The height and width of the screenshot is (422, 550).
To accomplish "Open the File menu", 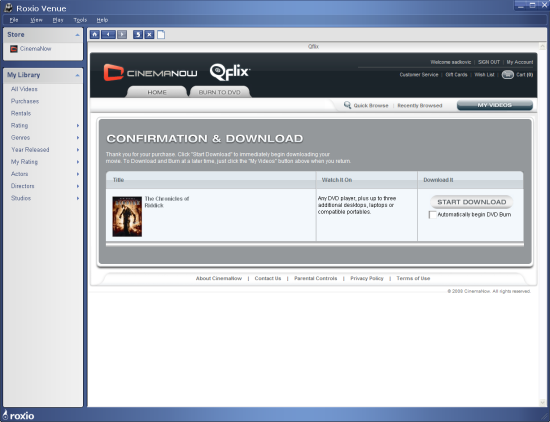I will (14, 20).
